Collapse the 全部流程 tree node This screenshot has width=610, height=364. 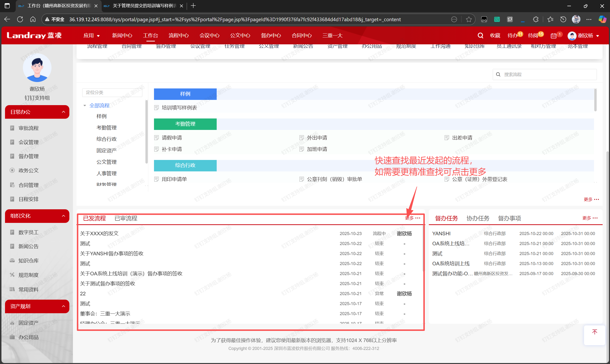coord(85,105)
